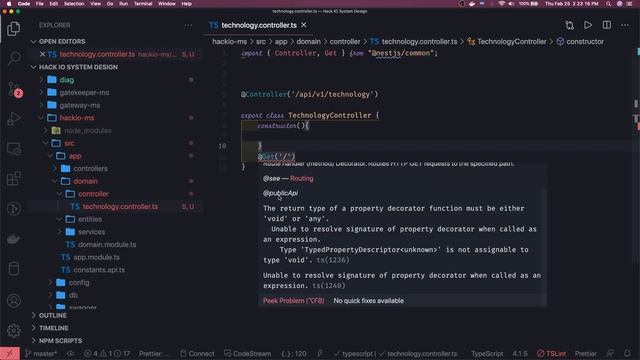Click the remote window indicator in status bar
The width and height of the screenshot is (640, 360).
10,353
